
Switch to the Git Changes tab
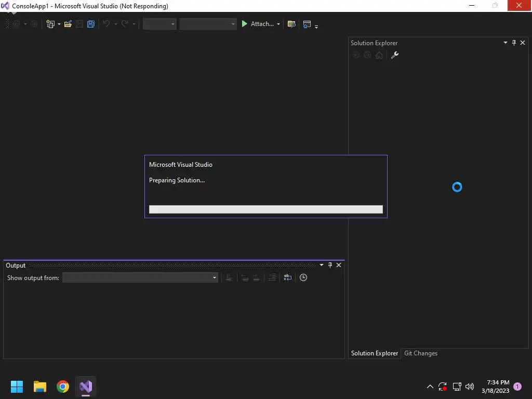point(421,353)
